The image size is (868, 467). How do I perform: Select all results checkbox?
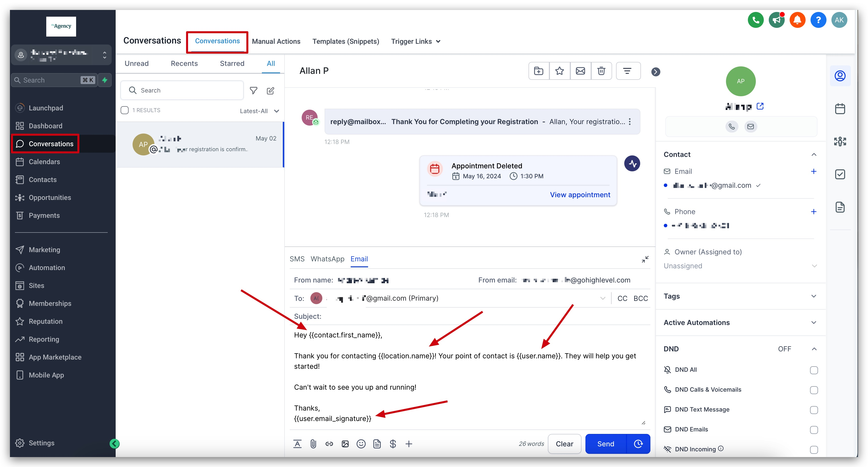click(x=125, y=110)
